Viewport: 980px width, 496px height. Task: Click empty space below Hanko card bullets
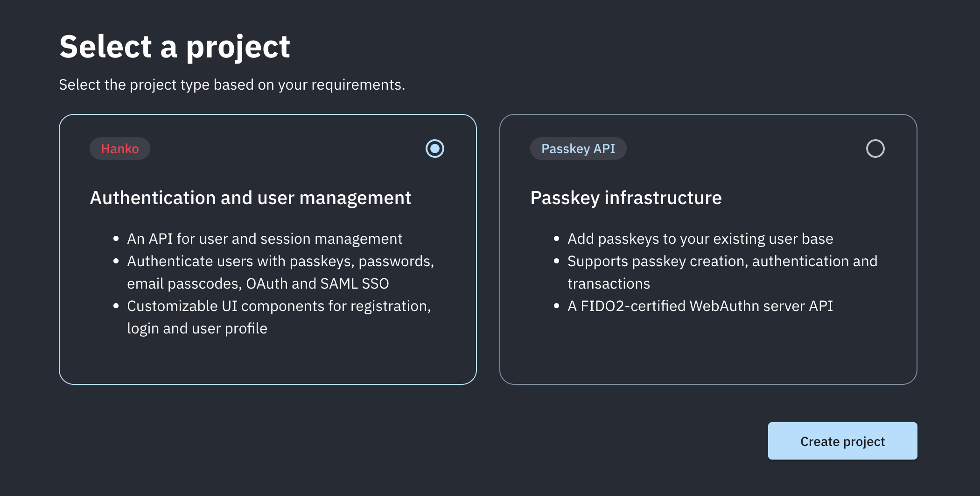268,360
